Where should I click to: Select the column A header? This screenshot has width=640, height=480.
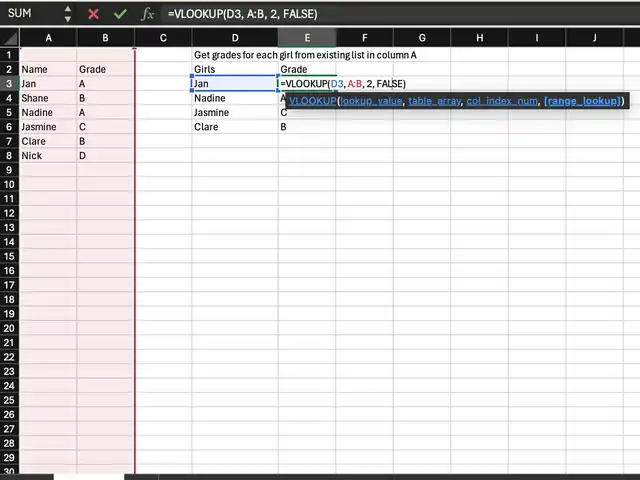pos(48,38)
